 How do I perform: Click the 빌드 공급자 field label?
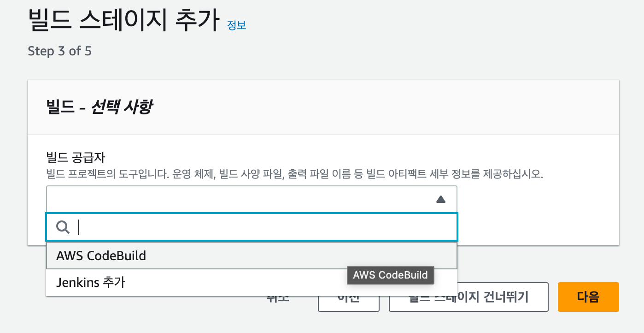click(76, 158)
